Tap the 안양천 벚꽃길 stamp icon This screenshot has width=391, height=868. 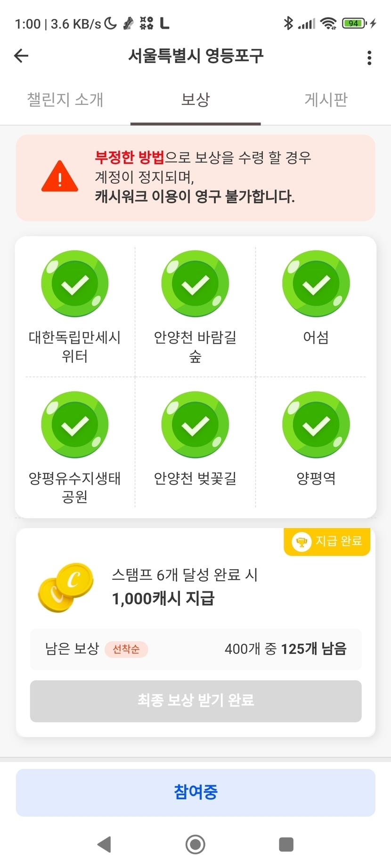195,425
